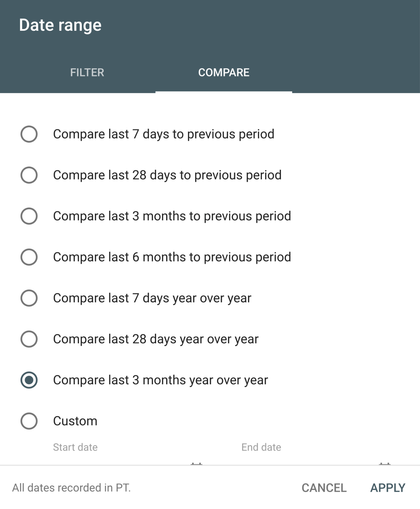Select radio button for 7 days year over year
Viewport: 420px width, 509px height.
(29, 298)
